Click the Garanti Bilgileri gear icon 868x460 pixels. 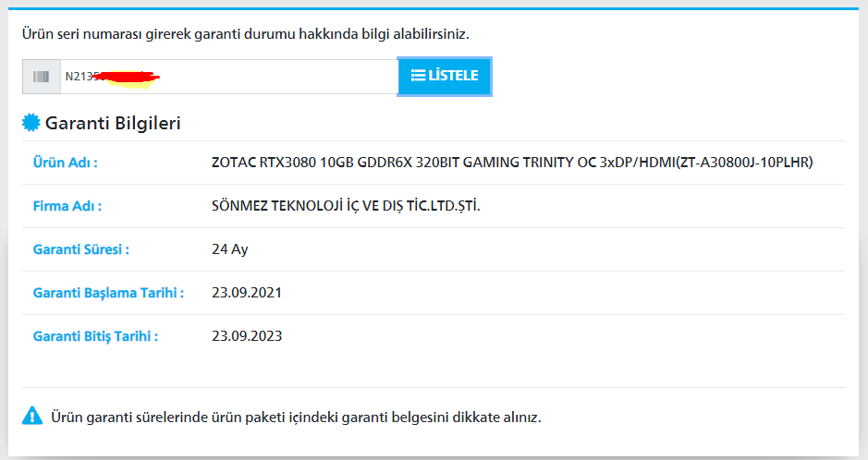tap(31, 123)
